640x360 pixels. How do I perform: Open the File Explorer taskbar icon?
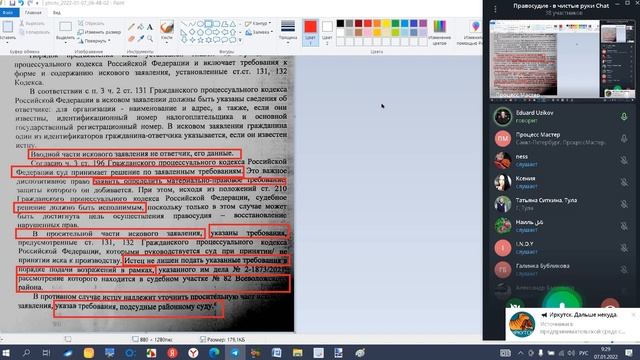tap(297, 353)
